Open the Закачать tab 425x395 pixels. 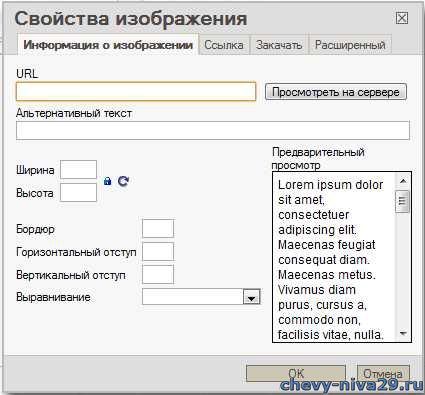(279, 45)
